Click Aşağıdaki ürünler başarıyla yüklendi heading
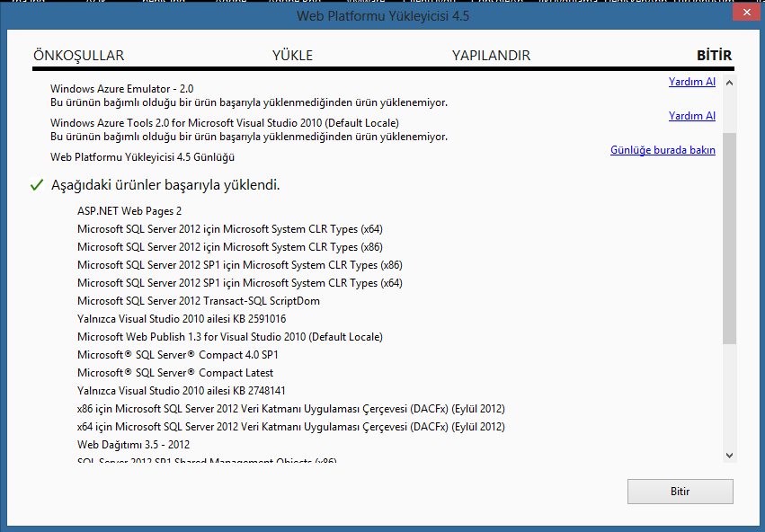 pyautogui.click(x=165, y=185)
